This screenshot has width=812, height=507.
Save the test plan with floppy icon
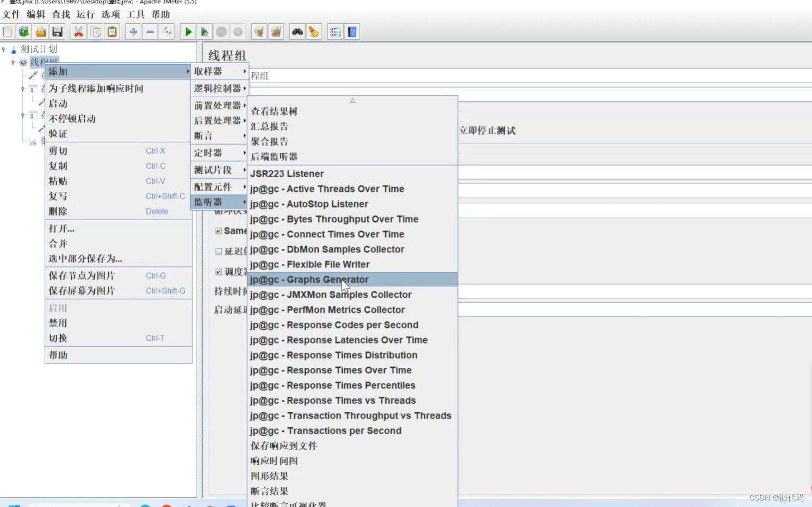tap(57, 32)
